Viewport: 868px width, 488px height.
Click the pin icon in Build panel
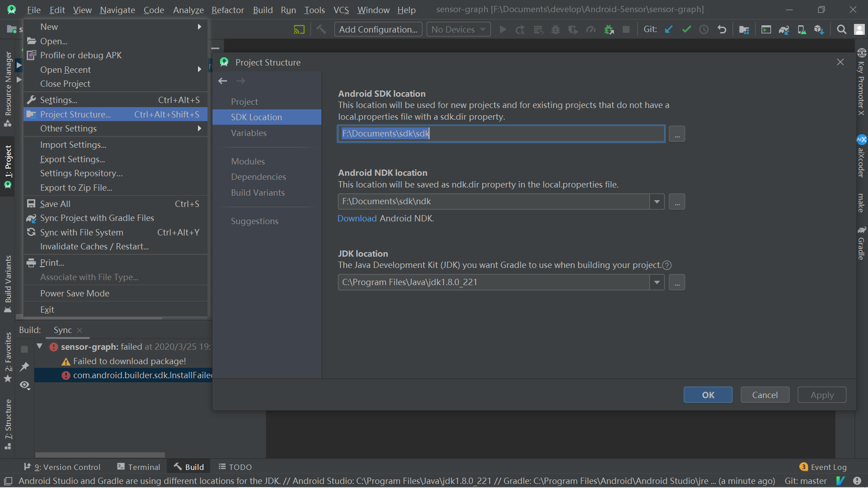(24, 366)
